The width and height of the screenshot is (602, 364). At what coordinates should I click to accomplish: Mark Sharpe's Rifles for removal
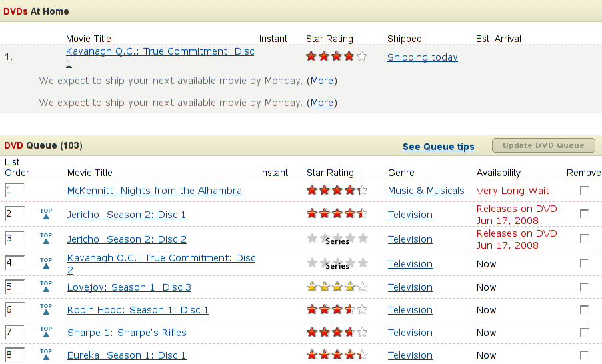pos(585,332)
